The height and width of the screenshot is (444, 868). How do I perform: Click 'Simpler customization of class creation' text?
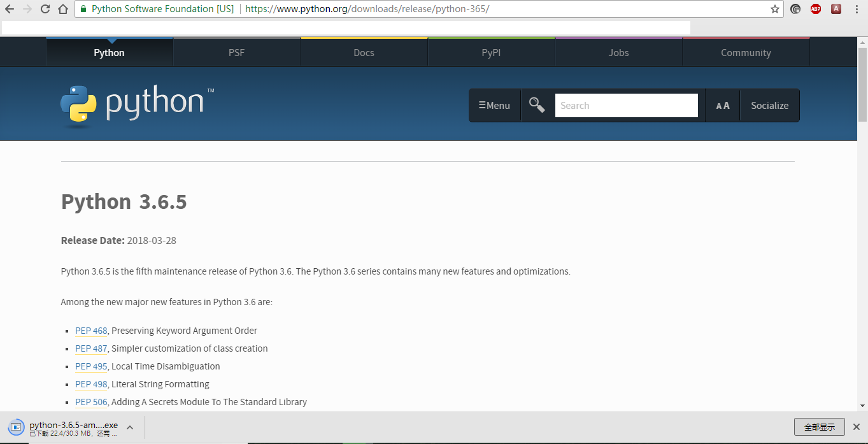point(189,348)
